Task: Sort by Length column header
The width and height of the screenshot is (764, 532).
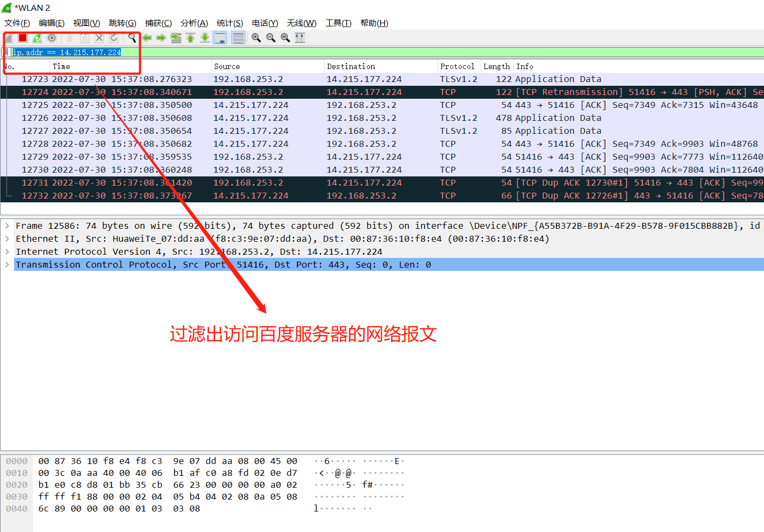Action: [x=497, y=66]
